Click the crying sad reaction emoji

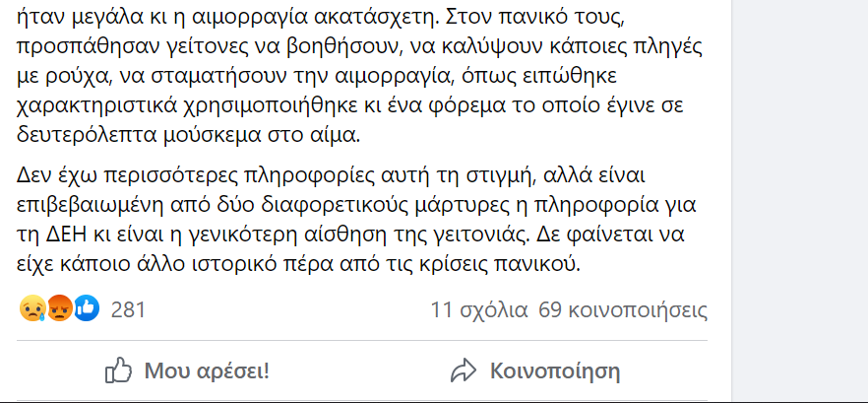coord(32,309)
